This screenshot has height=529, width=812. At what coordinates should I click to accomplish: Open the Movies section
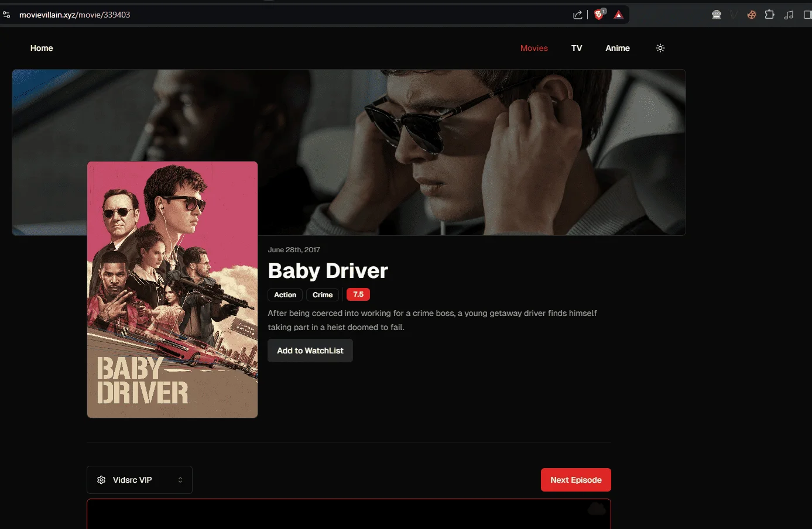(534, 48)
